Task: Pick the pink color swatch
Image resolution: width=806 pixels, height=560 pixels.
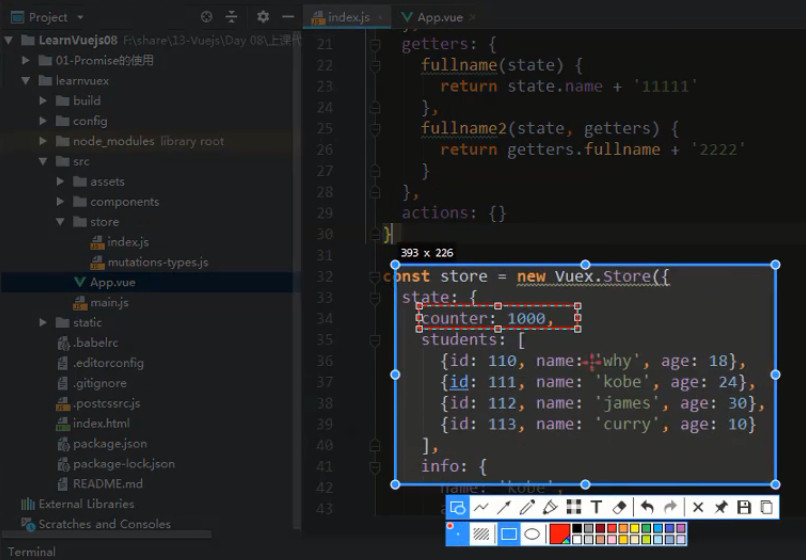Action: coord(612,539)
